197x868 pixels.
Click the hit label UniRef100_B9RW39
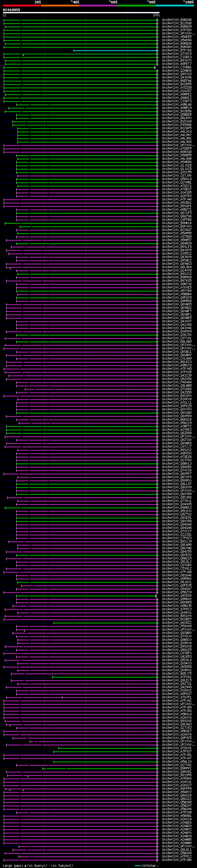click(x=177, y=26)
